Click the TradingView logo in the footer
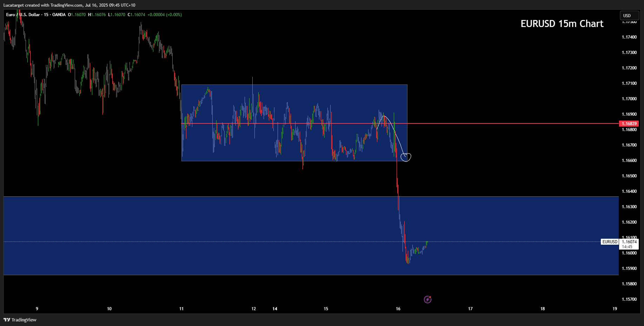The width and height of the screenshot is (644, 326). click(20, 320)
